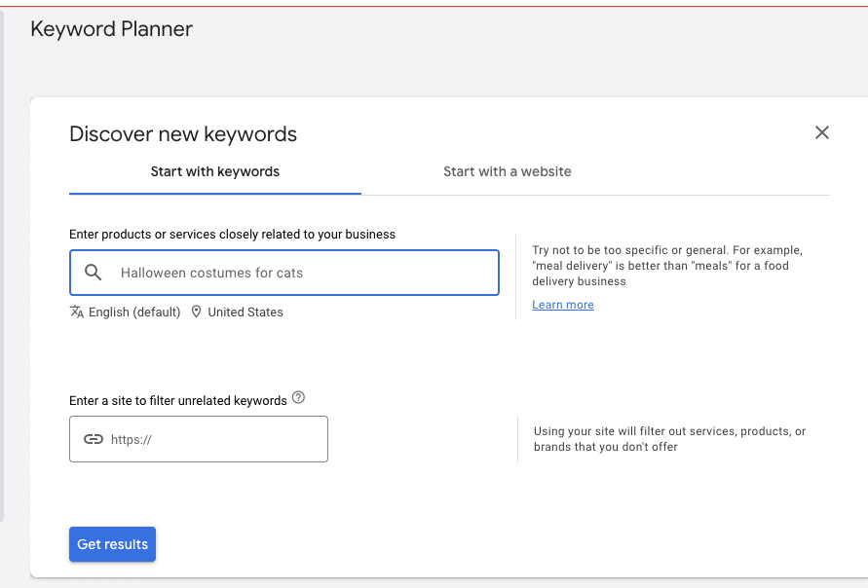Viewport: 868px width, 588px height.
Task: Click the 'Try not to be too specific' tip text
Action: pos(667,266)
